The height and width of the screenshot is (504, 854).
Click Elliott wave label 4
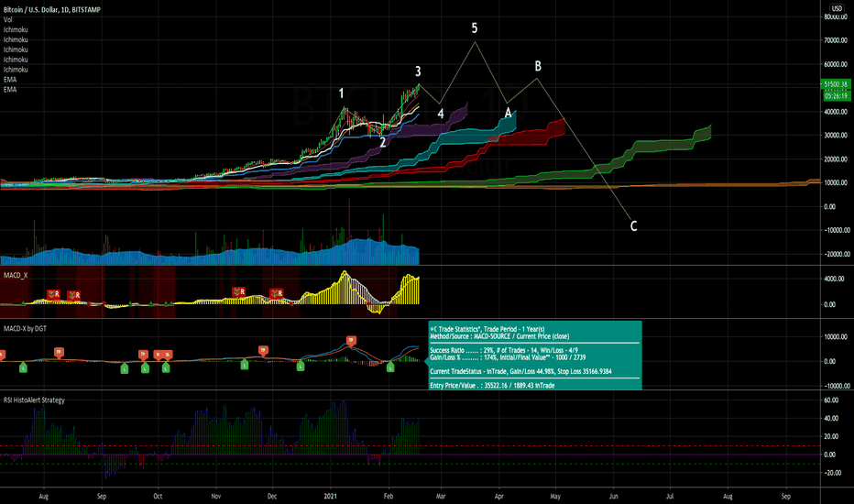441,114
